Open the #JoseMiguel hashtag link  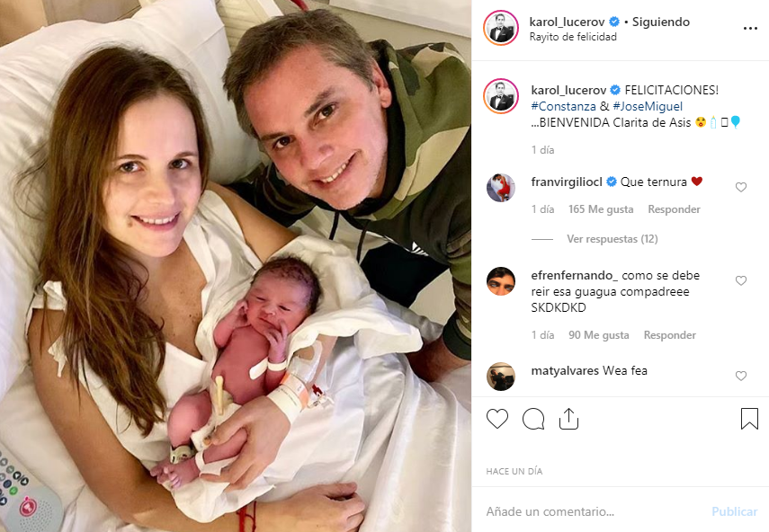pyautogui.click(x=648, y=106)
